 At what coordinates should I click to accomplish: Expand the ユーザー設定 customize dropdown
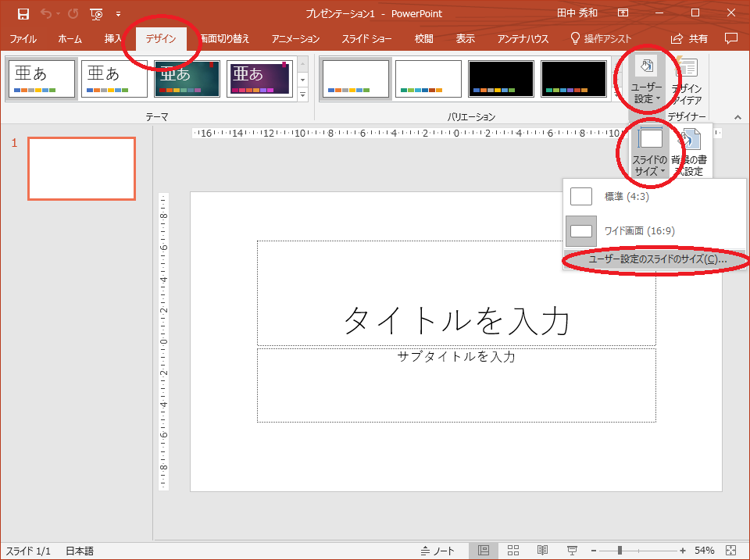click(x=647, y=81)
